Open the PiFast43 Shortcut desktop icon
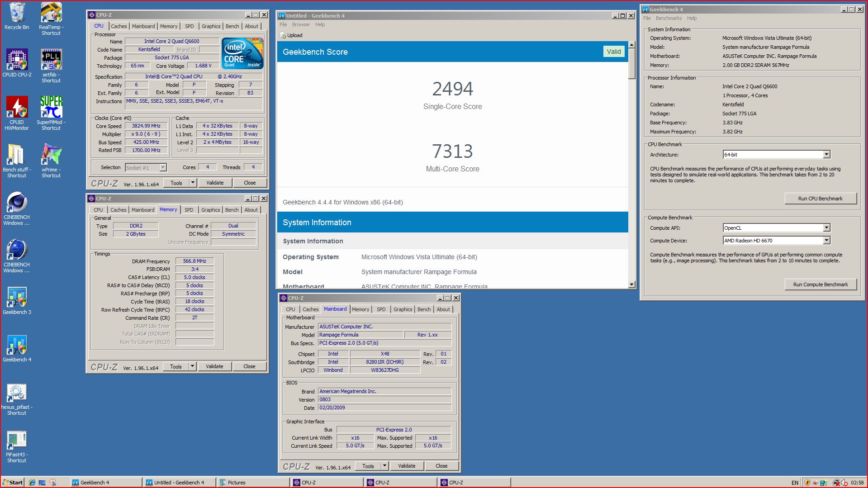868x488 pixels. [x=17, y=447]
